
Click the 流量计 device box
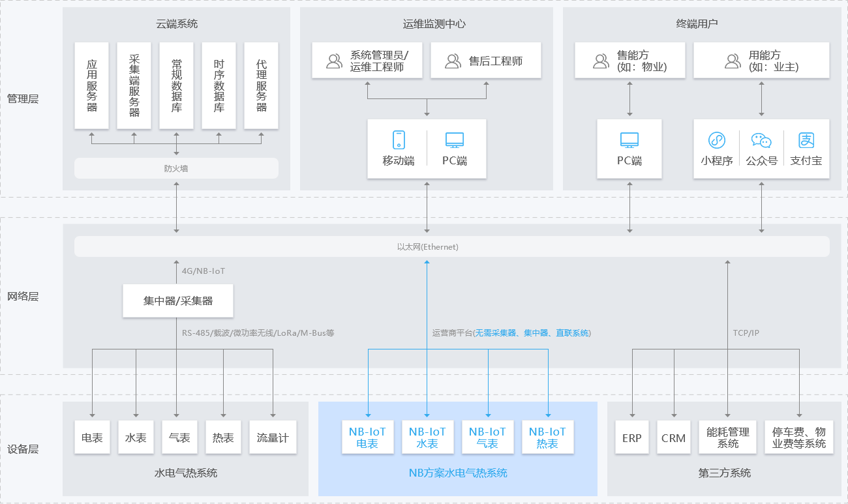point(273,437)
